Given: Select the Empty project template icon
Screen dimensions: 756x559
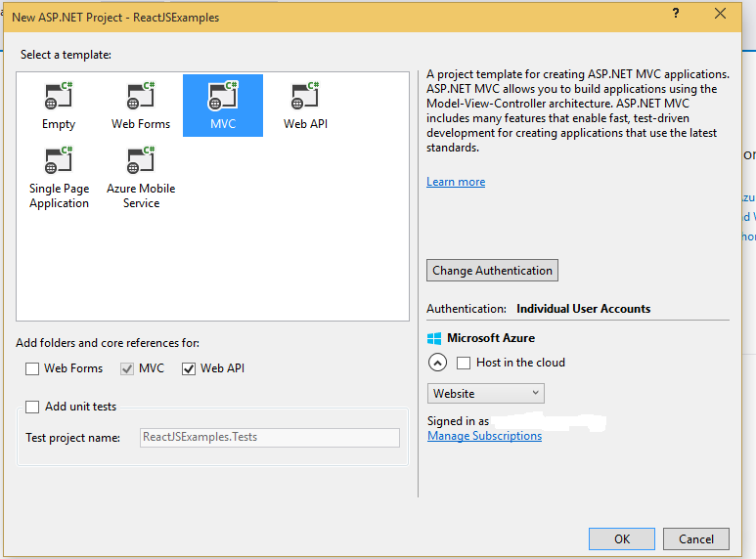Looking at the screenshot, I should [59, 96].
